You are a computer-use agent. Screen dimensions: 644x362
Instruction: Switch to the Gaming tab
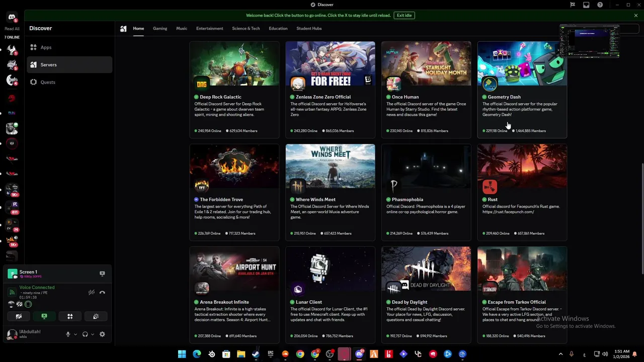(x=160, y=29)
